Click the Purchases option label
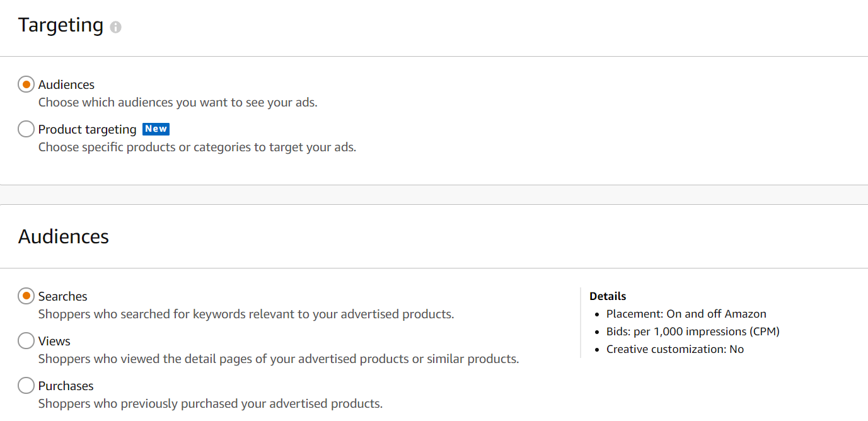 point(66,386)
